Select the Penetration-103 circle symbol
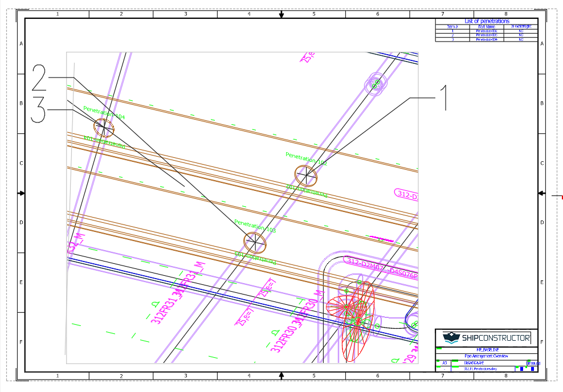 [x=255, y=242]
